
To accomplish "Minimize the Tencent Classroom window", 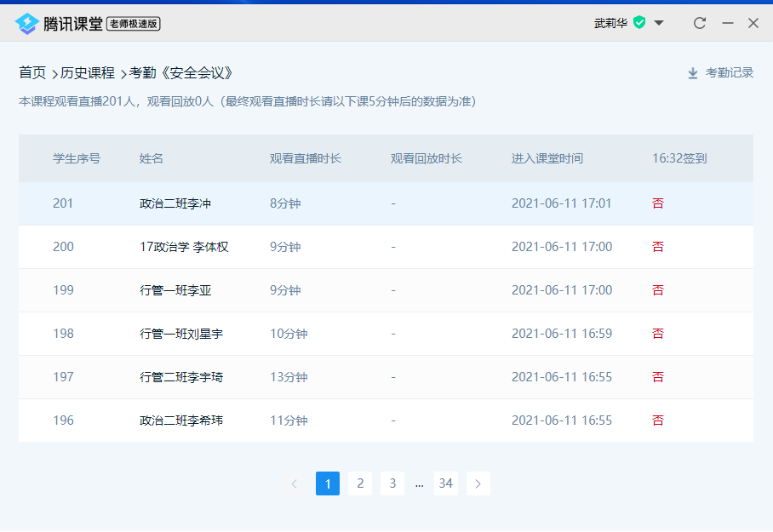I will coord(727,23).
